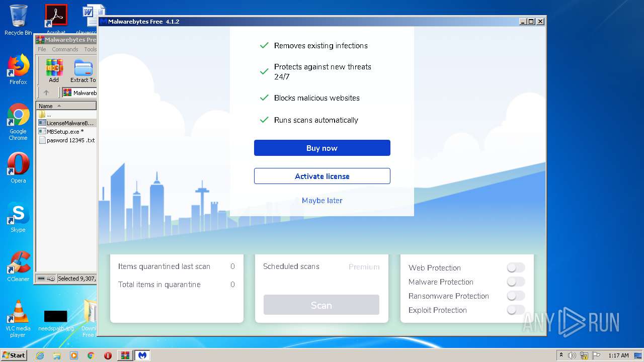Open the Commands menu in WinRAR

(65, 49)
